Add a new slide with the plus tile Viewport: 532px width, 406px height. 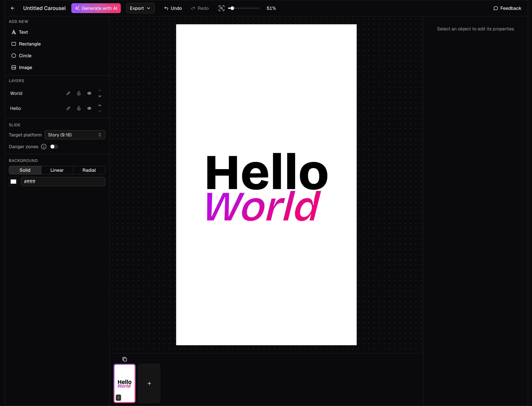coord(149,383)
